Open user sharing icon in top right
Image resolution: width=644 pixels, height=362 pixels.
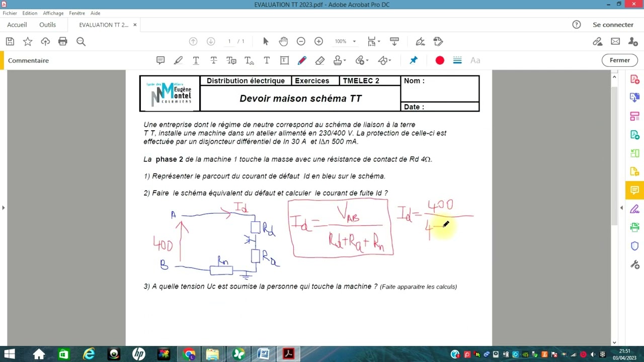pos(633,42)
